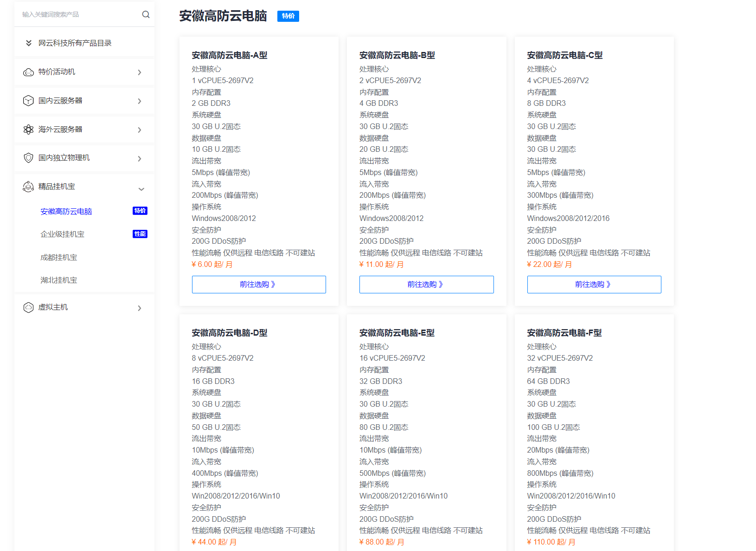Click the 安徽高防云电脑-C型 card title
Viewport: 756px width, 551px height.
[x=565, y=55]
